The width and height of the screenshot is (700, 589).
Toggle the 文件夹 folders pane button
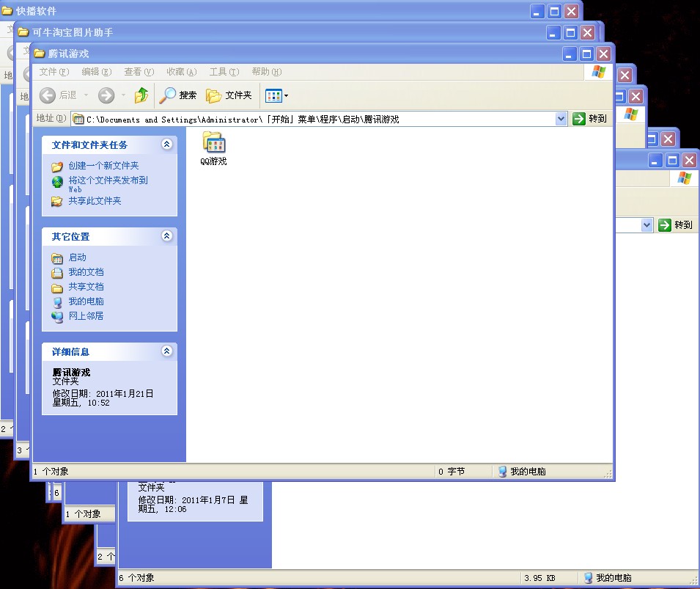(x=229, y=95)
